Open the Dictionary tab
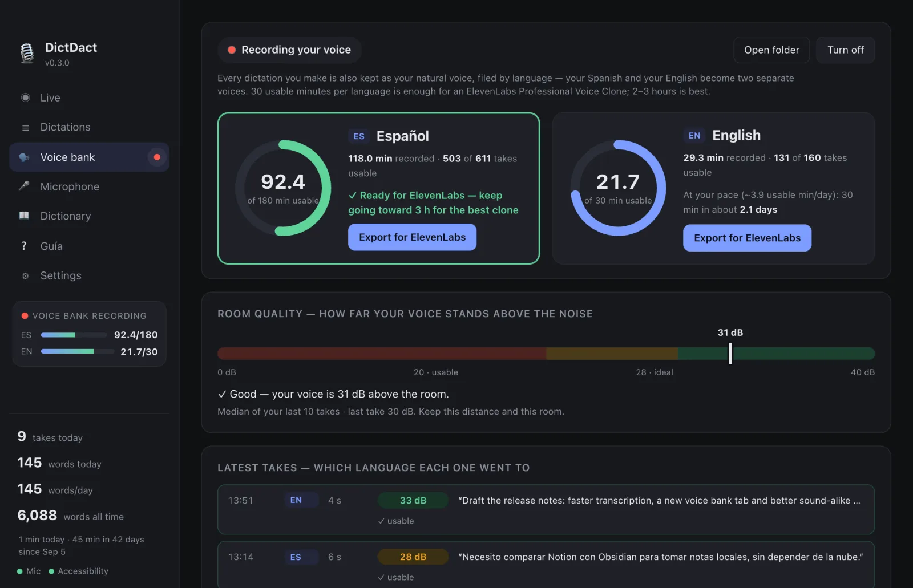The width and height of the screenshot is (913, 588). (x=90, y=216)
